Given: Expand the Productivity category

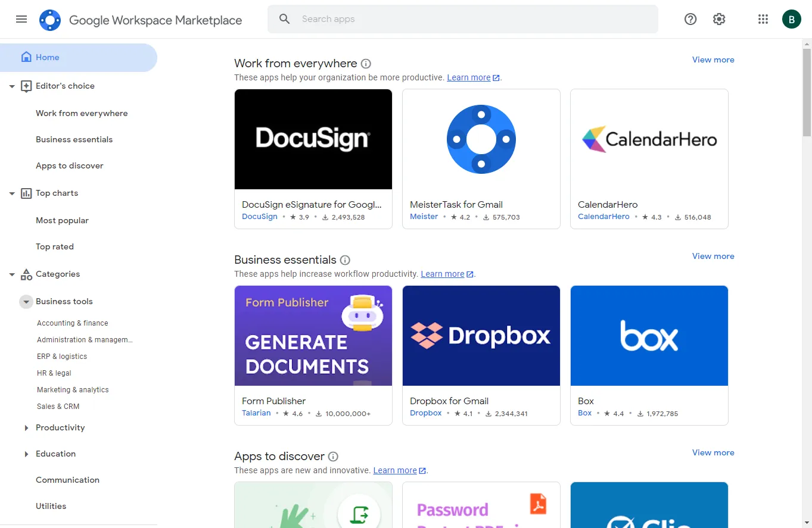Looking at the screenshot, I should point(26,428).
